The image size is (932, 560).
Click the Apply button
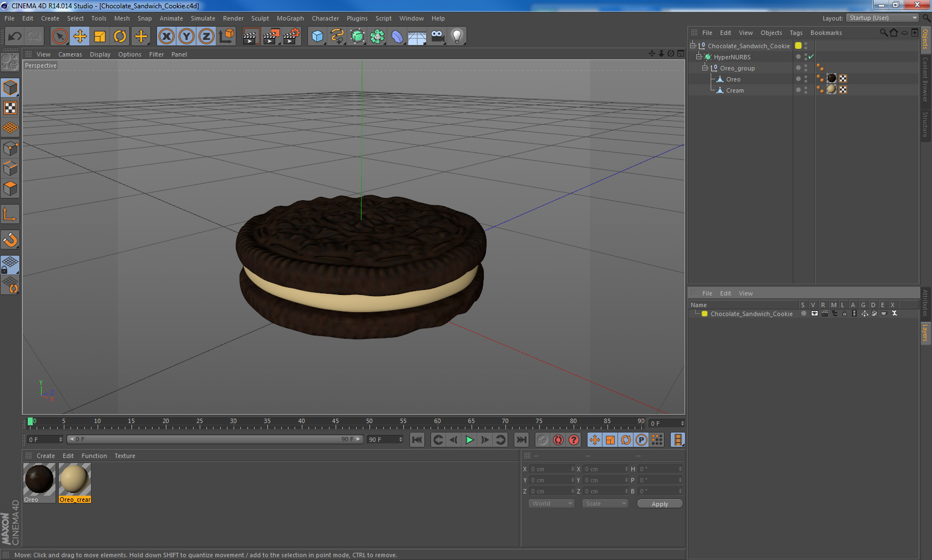coord(660,503)
